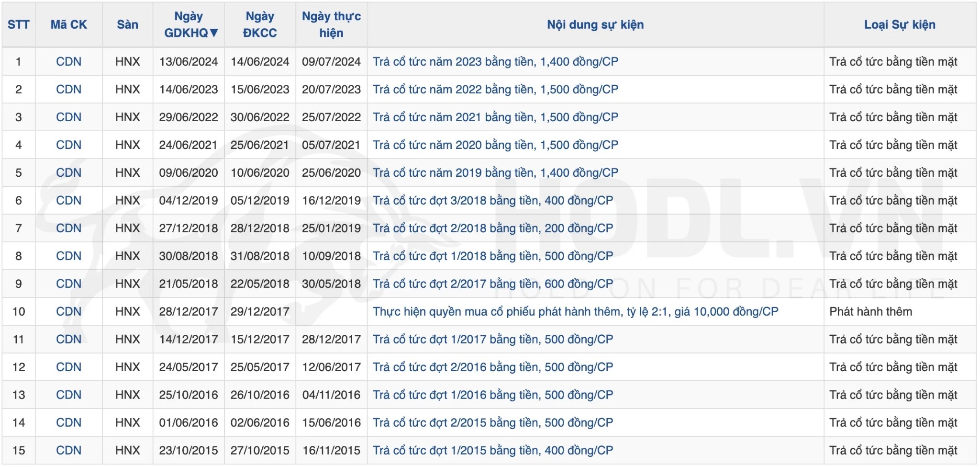Open dividend đợt 1/2018 event link
The height and width of the screenshot is (467, 980).
point(493,256)
